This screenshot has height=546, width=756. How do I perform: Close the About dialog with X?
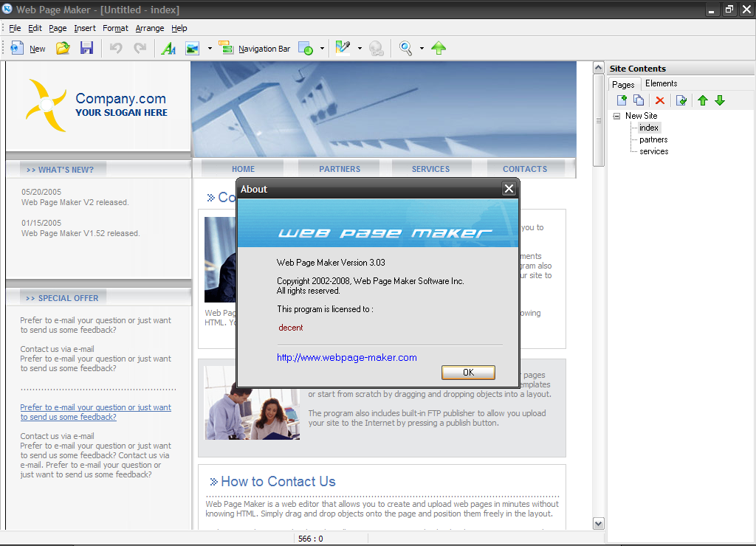(x=509, y=188)
